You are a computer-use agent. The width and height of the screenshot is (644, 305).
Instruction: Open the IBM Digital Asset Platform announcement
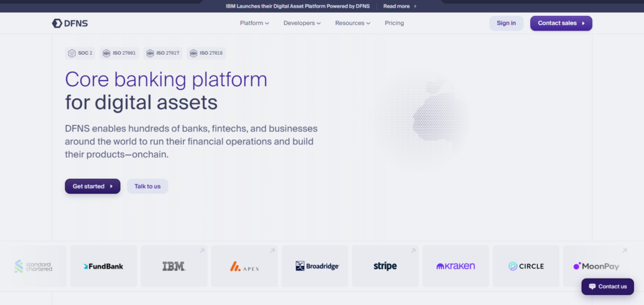[297, 6]
